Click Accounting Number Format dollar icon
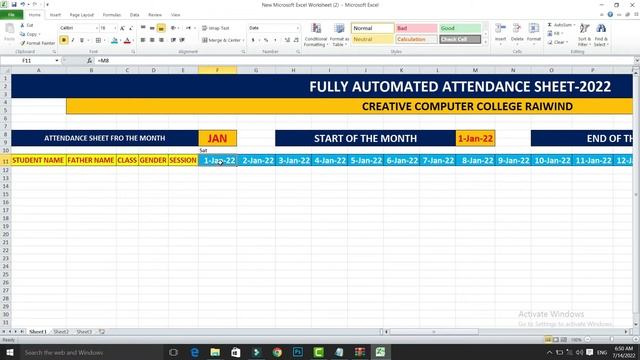640x360 pixels. 253,40
